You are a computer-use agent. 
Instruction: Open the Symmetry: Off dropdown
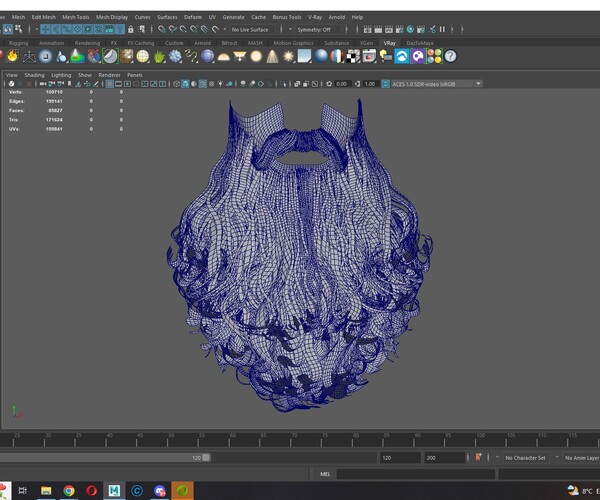(x=318, y=29)
